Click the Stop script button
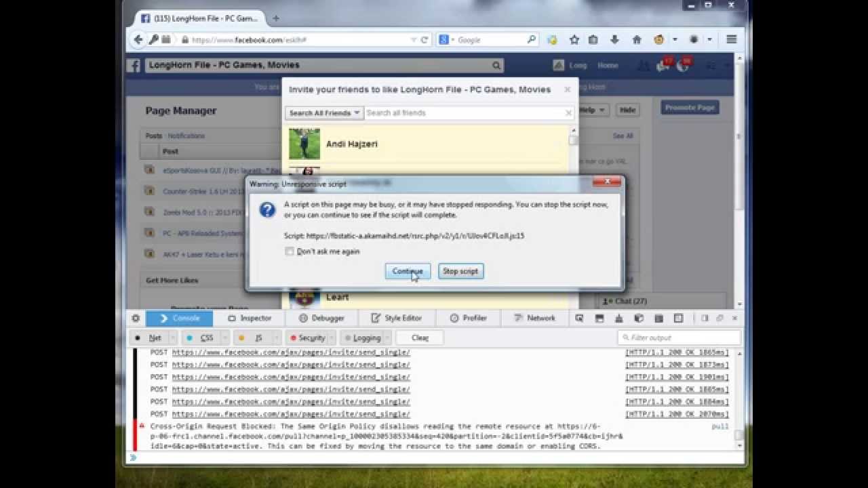868x488 pixels. pyautogui.click(x=460, y=271)
